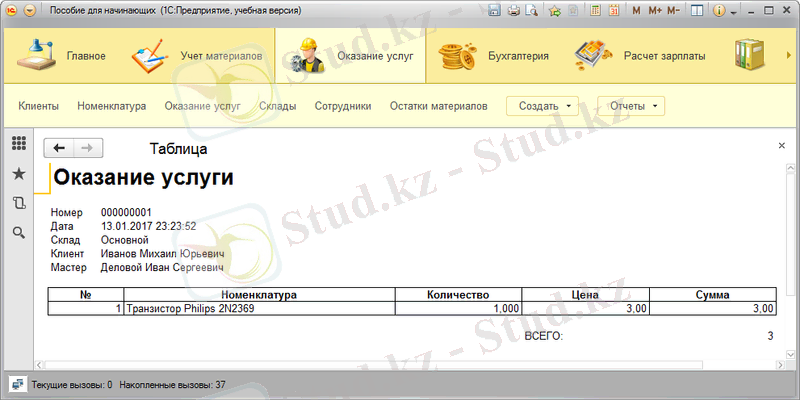
Task: Open the Сотрудники link
Action: tap(343, 106)
